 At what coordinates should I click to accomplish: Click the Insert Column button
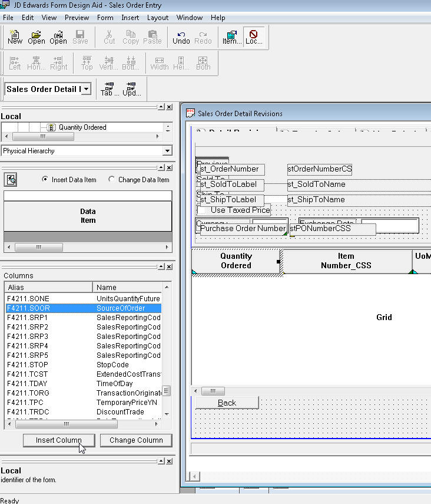point(59,440)
